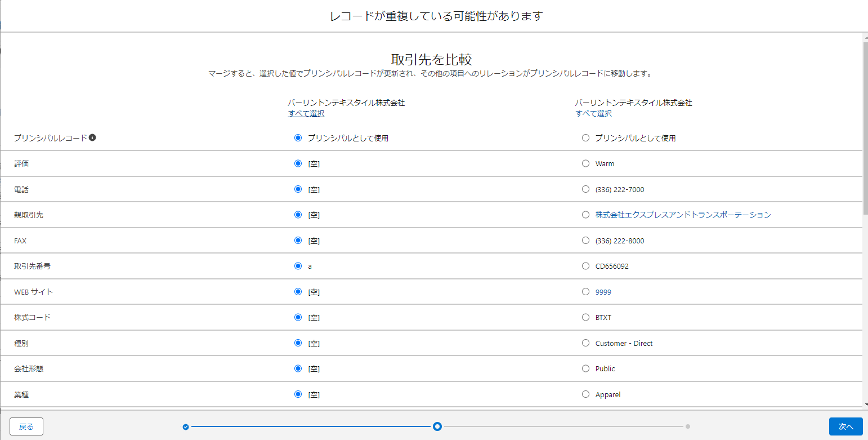
Task: Choose BTXT for 株式コード
Action: pos(585,317)
